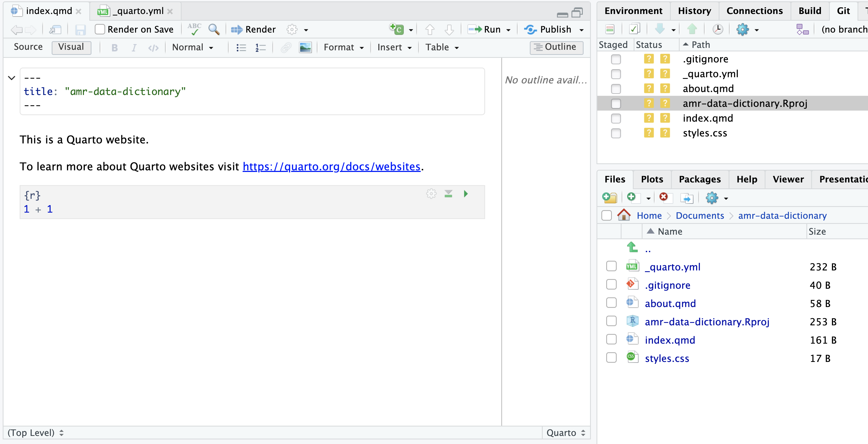Viewport: 868px width, 444px height.
Task: Enable Render on Save checkbox
Action: (100, 29)
